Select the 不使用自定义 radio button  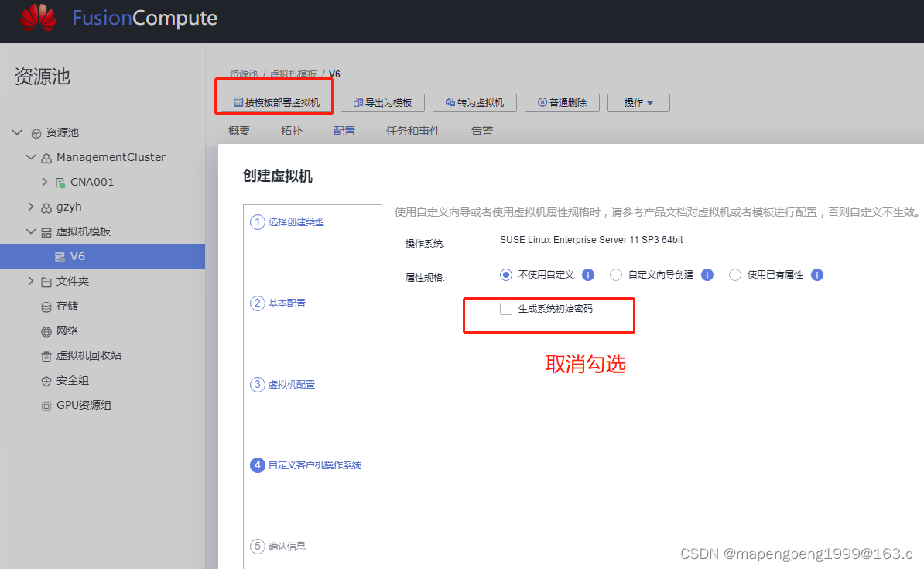[505, 275]
